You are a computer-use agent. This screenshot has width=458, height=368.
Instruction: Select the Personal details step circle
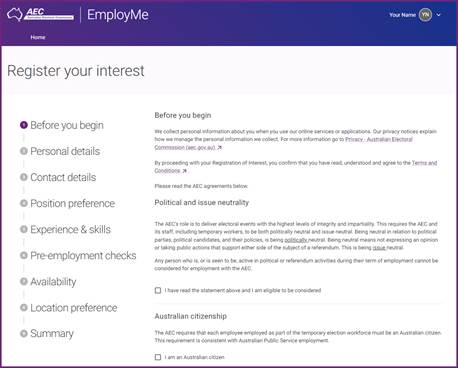coord(24,151)
